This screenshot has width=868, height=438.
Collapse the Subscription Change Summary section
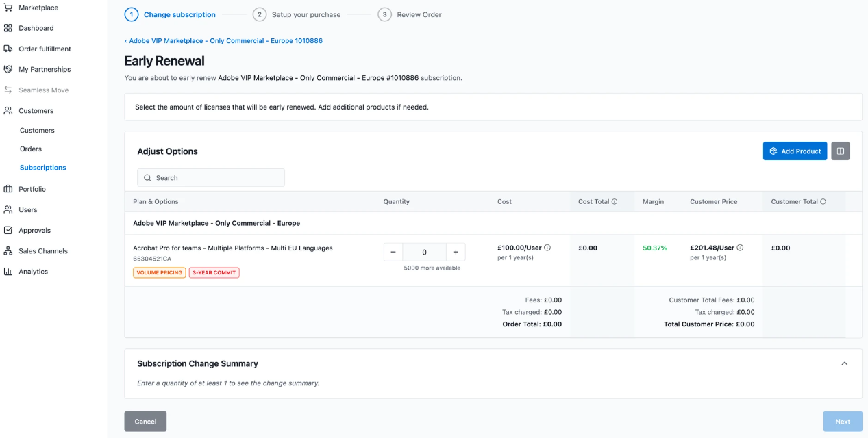[844, 363]
